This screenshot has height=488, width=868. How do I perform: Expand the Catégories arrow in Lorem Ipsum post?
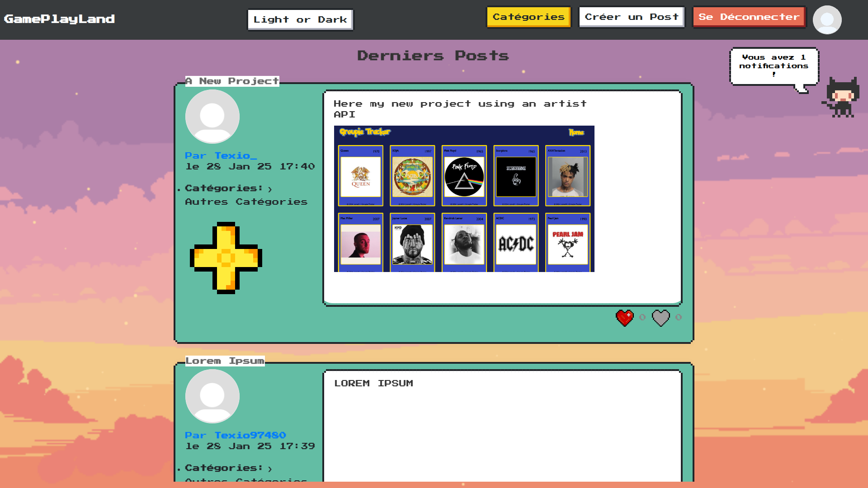[x=270, y=469]
